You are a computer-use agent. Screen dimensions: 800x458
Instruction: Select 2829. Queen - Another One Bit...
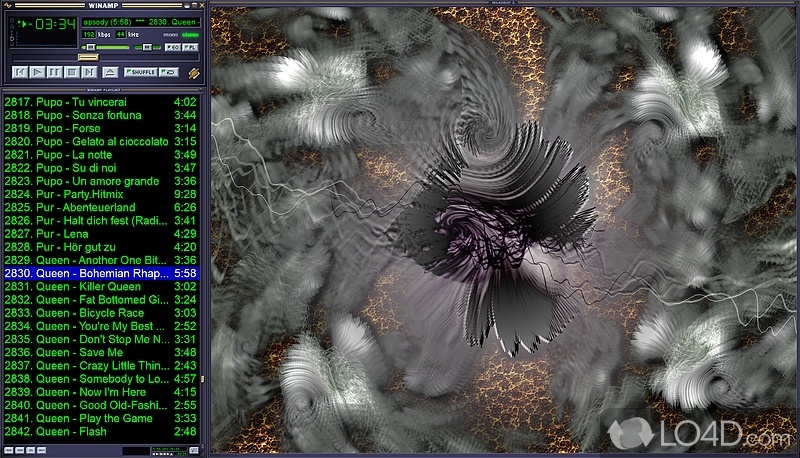[x=101, y=261]
